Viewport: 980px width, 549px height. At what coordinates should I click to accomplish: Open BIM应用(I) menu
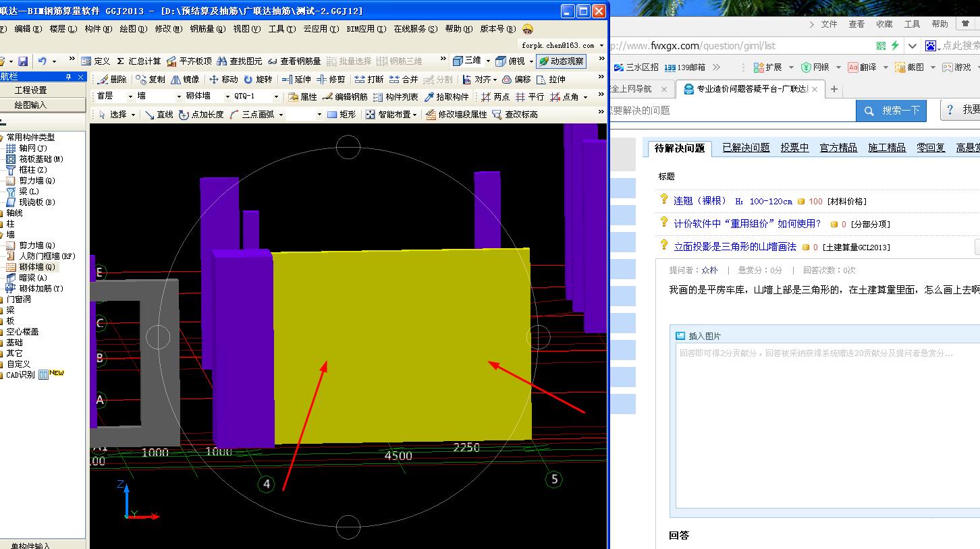pyautogui.click(x=366, y=29)
